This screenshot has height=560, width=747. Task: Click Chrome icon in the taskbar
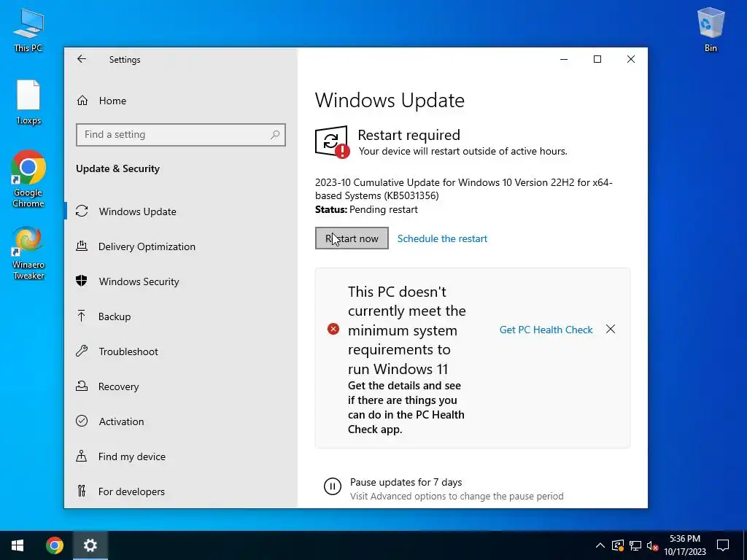54,545
